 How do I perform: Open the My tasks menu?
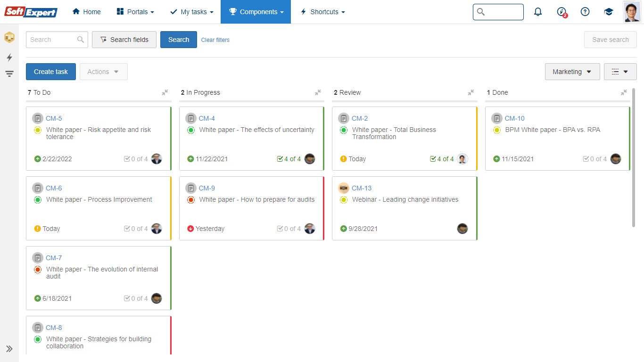tap(191, 12)
